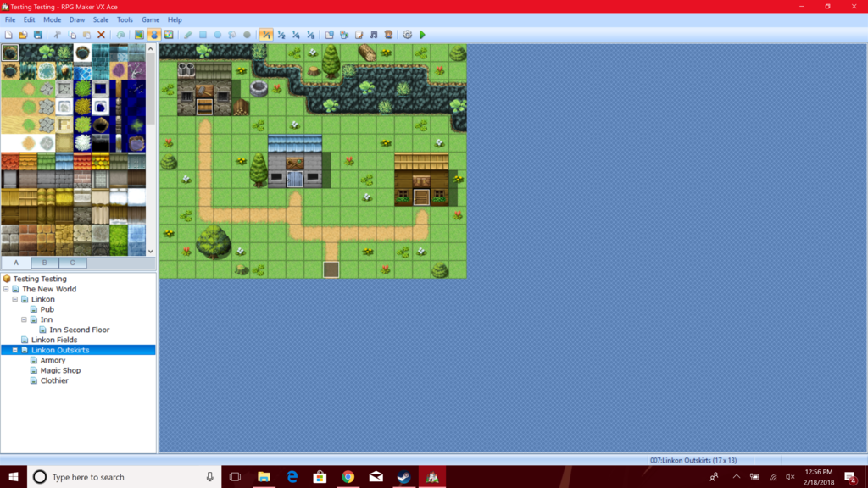
Task: Collapse the Linkon Outskirts tree node
Action: point(15,350)
